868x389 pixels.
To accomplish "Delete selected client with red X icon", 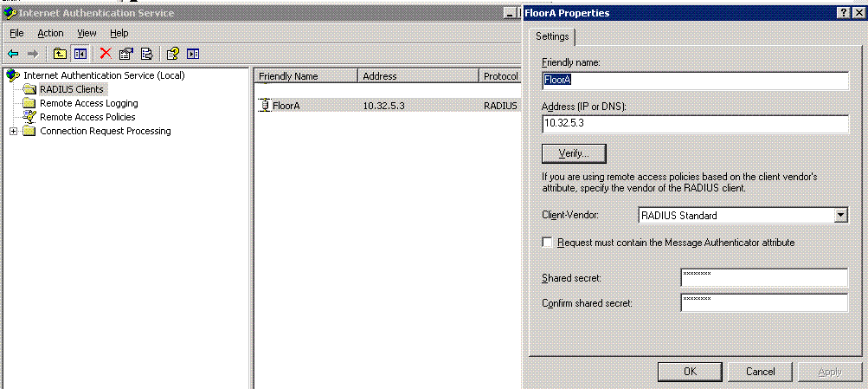I will tap(106, 54).
